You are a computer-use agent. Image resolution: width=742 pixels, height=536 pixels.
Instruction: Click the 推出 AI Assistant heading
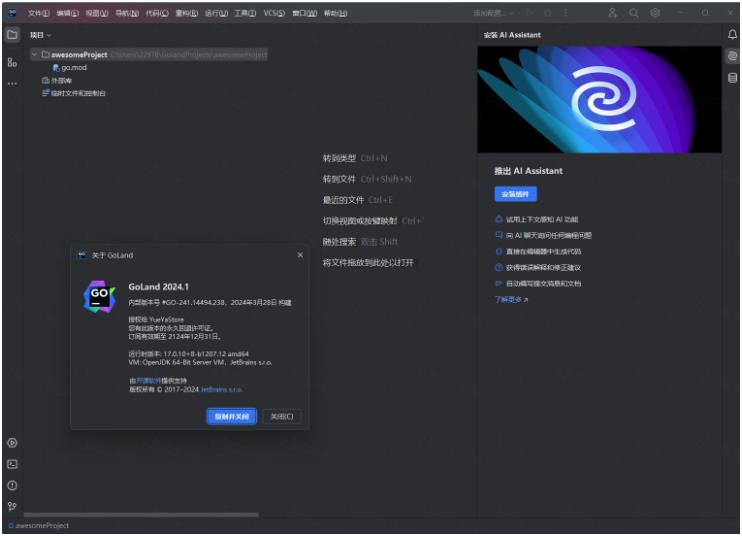[x=529, y=171]
